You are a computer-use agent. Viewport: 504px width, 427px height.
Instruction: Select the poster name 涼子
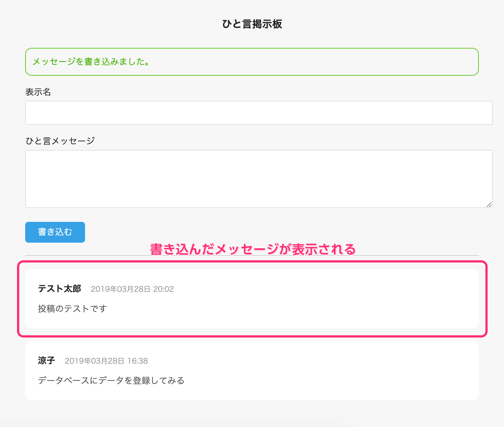(47, 361)
